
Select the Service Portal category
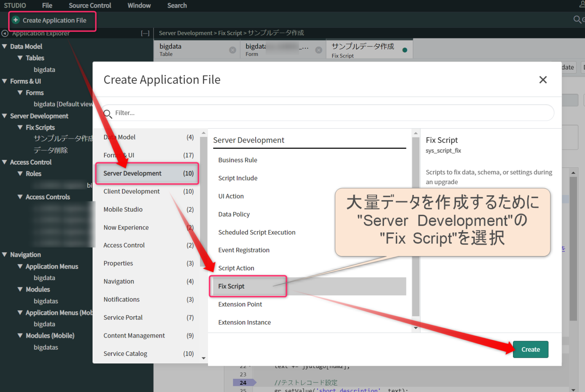click(x=149, y=317)
